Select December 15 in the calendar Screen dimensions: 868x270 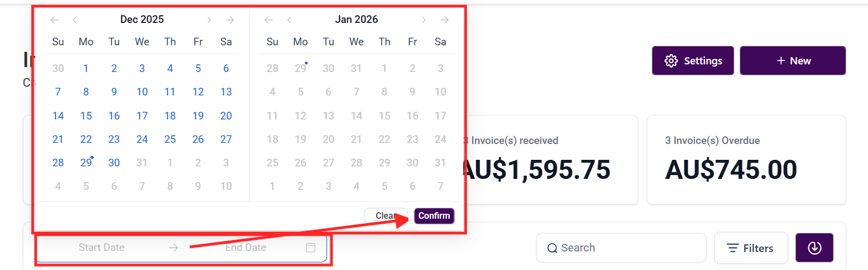tap(86, 116)
